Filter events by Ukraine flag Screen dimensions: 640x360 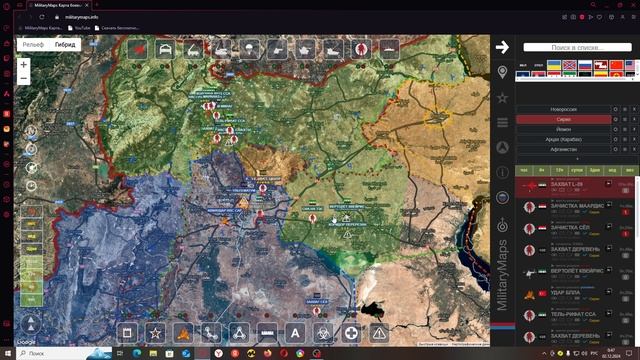553,65
